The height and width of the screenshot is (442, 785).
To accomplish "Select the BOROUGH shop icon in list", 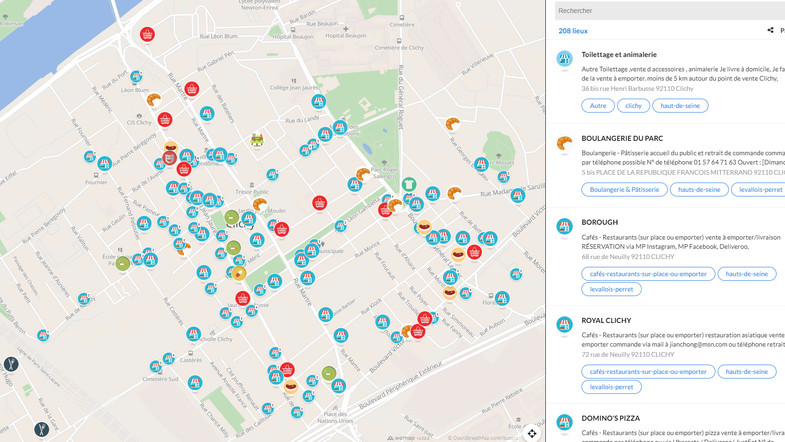I will 565,226.
